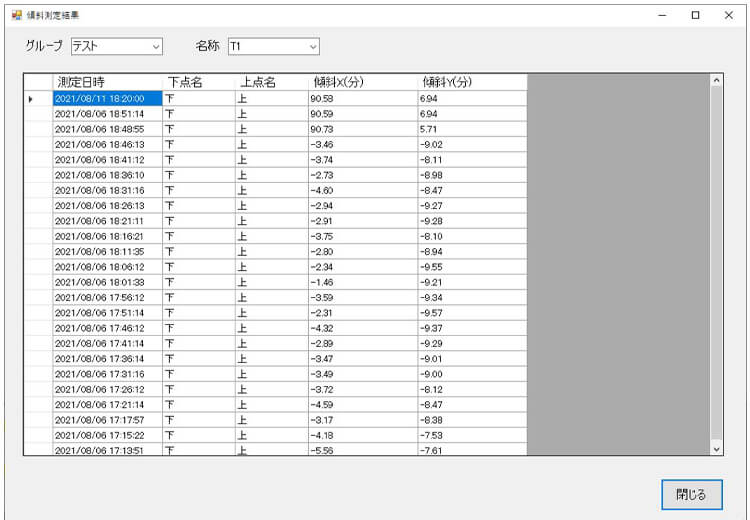Click 傾斜X value -2.73
The image size is (750, 520).
pos(363,175)
